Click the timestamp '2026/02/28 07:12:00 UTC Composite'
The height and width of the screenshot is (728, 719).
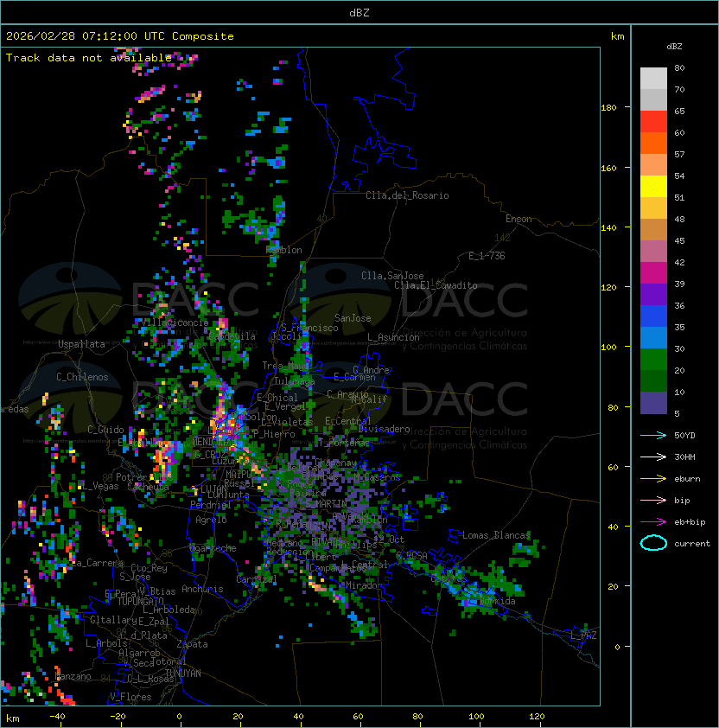pyautogui.click(x=120, y=36)
